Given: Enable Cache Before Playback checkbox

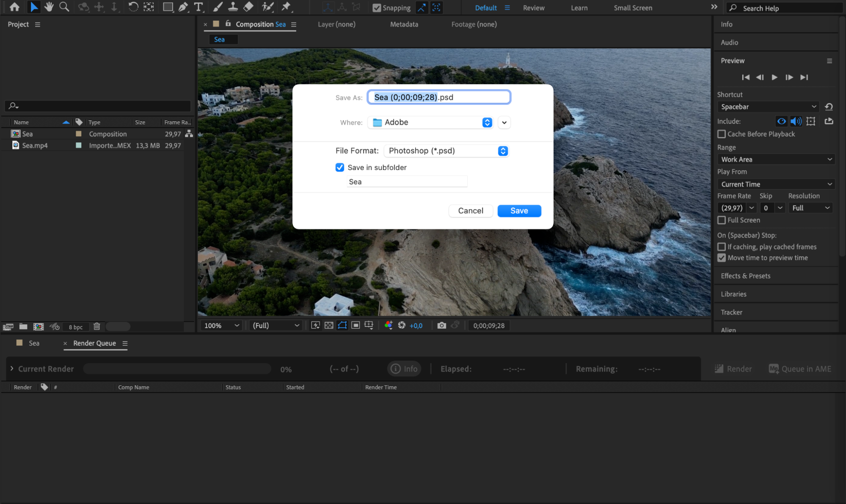Looking at the screenshot, I should coord(722,134).
